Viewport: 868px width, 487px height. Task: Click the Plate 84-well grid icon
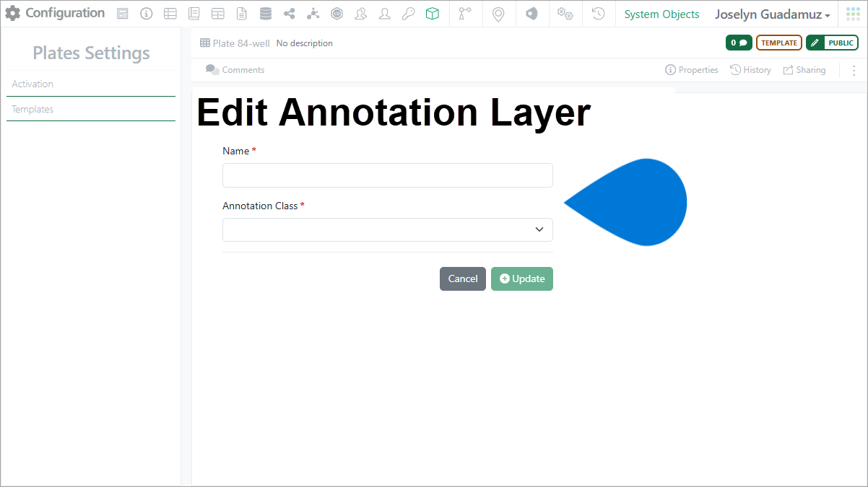click(205, 43)
